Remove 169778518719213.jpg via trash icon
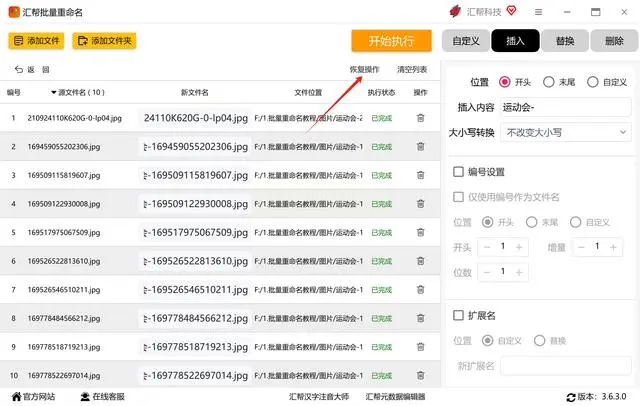 420,347
